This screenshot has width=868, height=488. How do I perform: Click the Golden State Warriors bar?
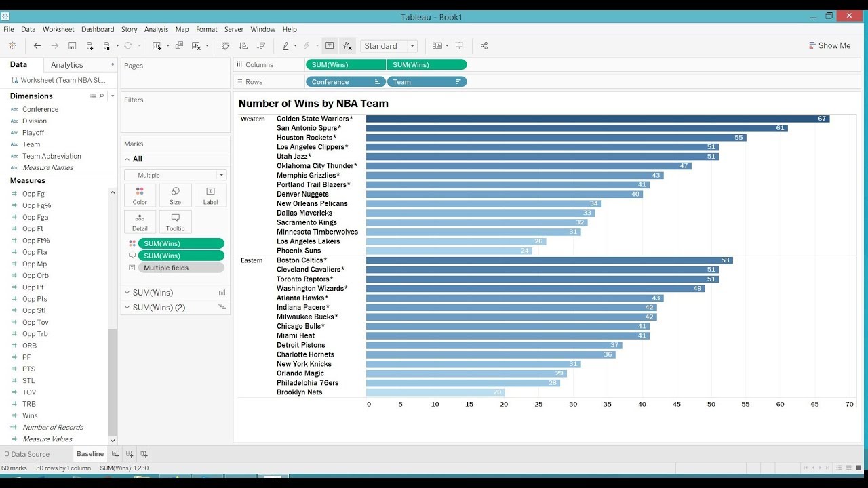[x=597, y=119]
